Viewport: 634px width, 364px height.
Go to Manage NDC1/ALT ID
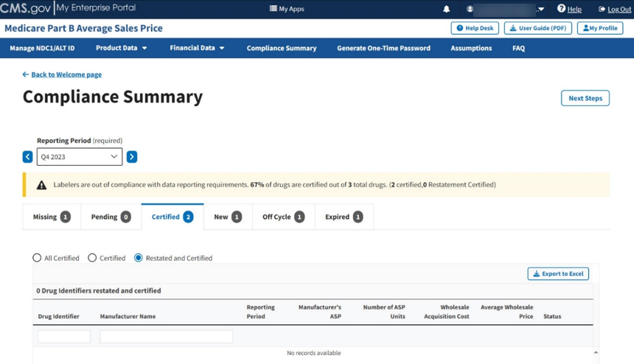click(x=42, y=48)
